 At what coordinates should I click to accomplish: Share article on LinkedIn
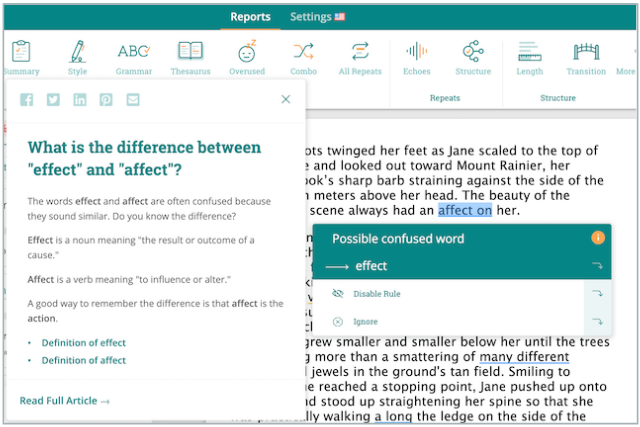(x=80, y=100)
